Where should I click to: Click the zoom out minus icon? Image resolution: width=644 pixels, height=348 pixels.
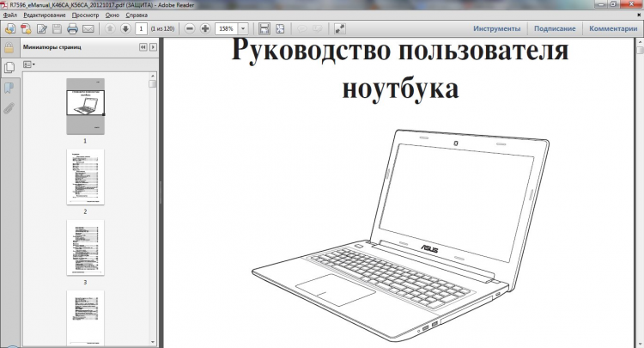click(190, 28)
